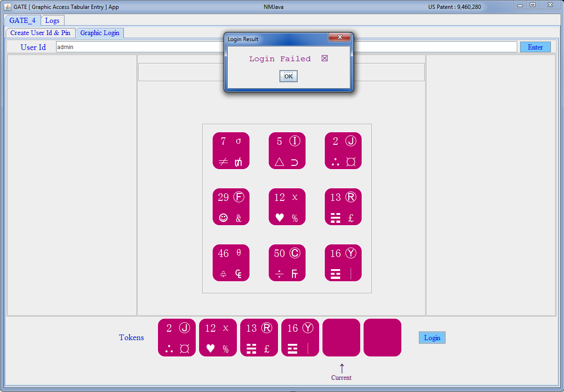564x392 pixels.
Task: Click the Login button
Action: 432,337
